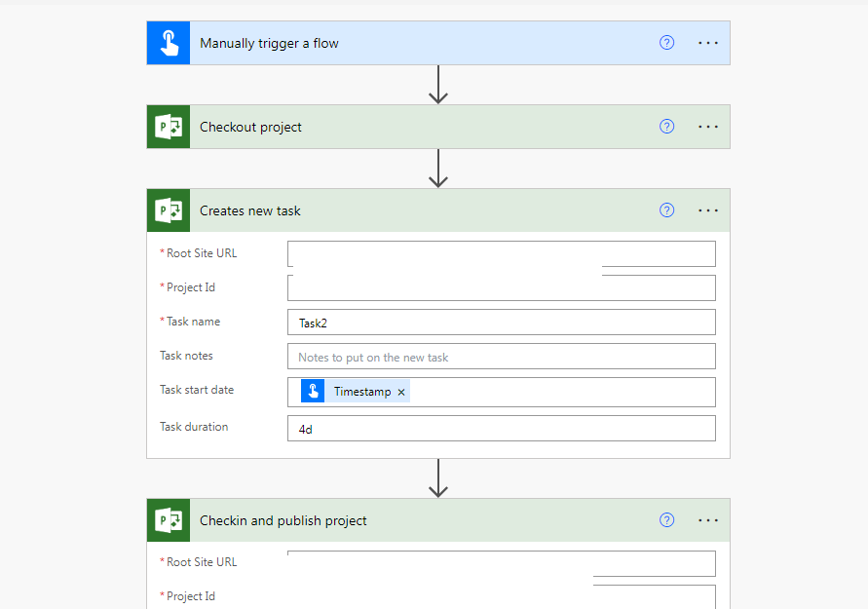Click the manual trigger hand icon
Viewport: 868px width, 609px height.
coord(168,42)
